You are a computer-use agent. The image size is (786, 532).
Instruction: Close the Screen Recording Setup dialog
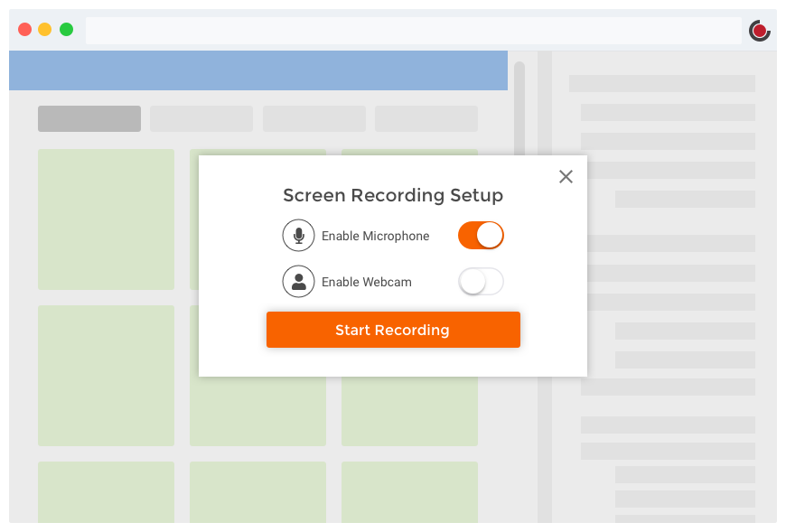click(566, 177)
